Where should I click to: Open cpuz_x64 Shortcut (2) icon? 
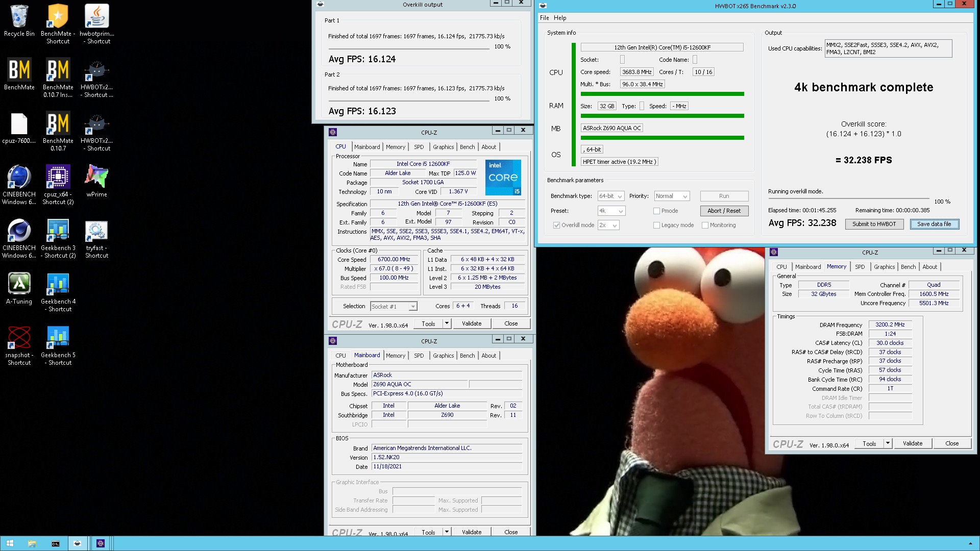58,185
